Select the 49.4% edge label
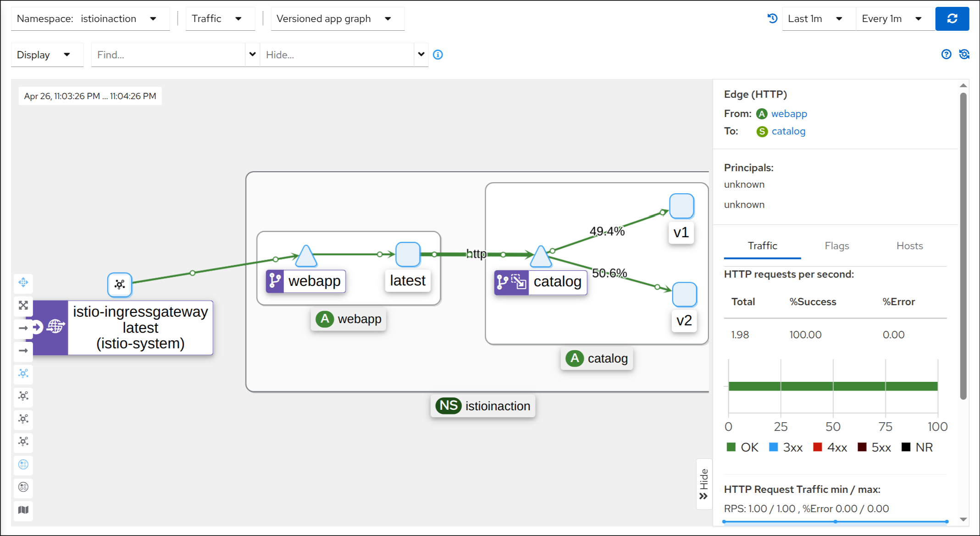The width and height of the screenshot is (980, 536). click(607, 231)
